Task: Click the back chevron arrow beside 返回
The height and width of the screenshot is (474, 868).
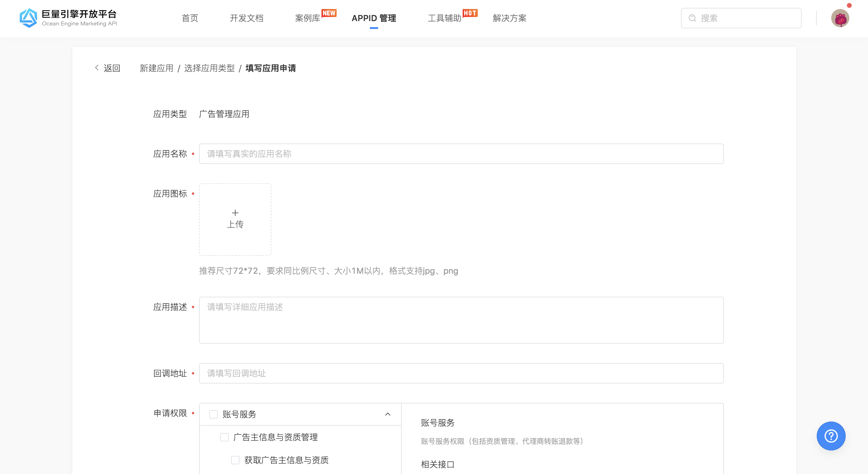Action: click(97, 67)
